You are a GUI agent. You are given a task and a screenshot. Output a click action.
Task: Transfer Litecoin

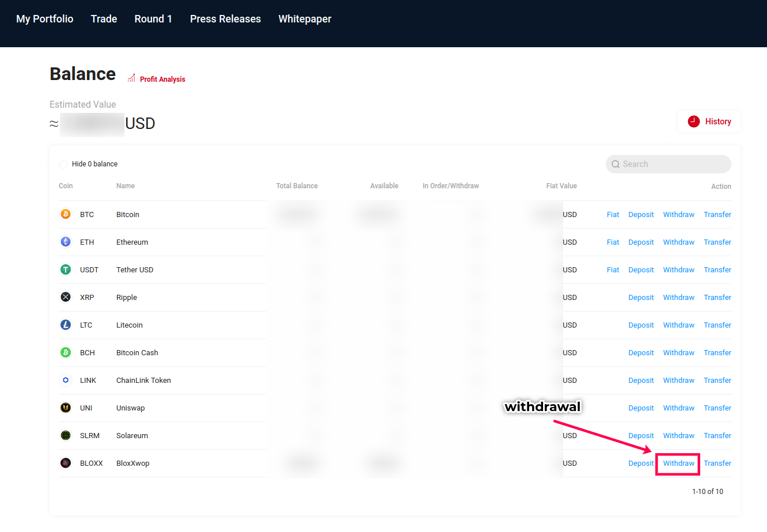pos(717,325)
